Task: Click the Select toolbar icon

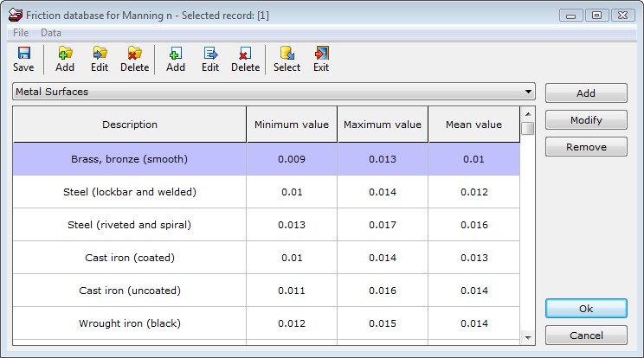Action: point(287,54)
